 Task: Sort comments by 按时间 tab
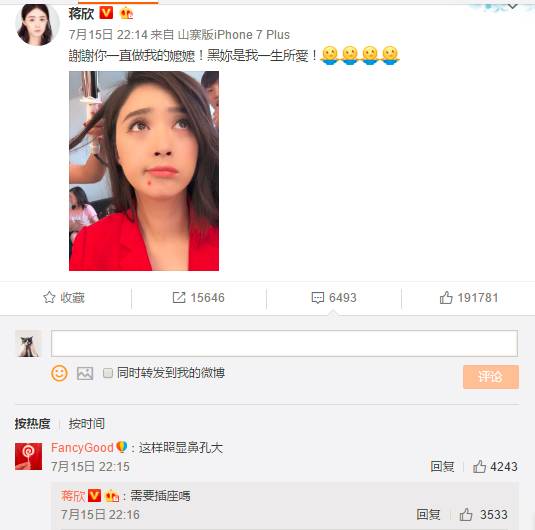coord(87,424)
